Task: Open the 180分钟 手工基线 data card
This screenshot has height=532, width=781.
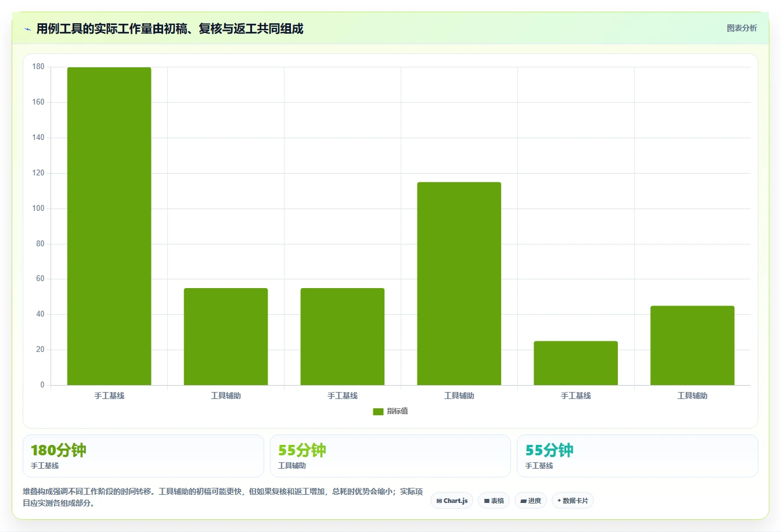Action: point(143,456)
